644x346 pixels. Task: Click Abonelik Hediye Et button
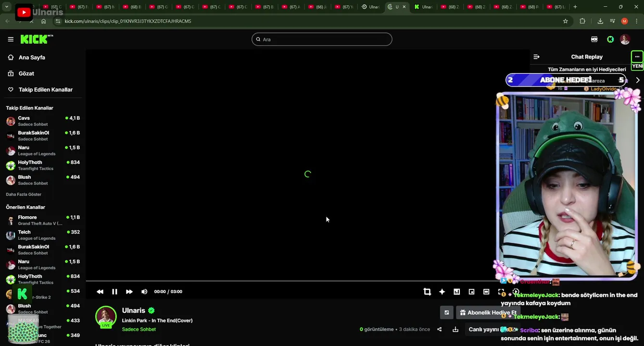pos(487,313)
